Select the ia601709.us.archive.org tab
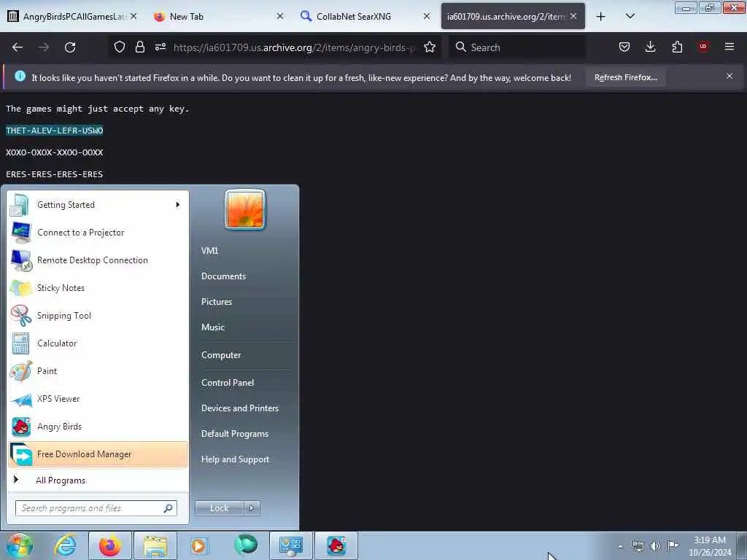Screen dimensions: 747x560 [x=513, y=17]
